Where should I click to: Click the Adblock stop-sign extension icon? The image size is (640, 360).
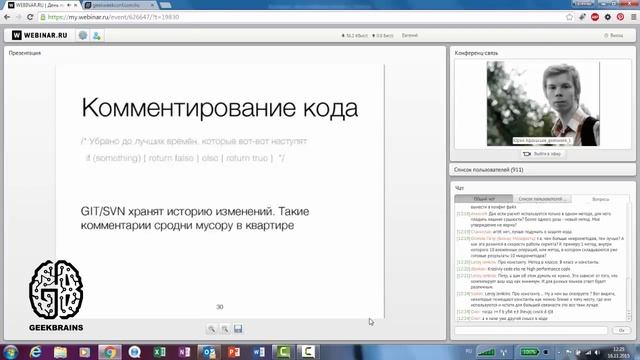coord(595,17)
